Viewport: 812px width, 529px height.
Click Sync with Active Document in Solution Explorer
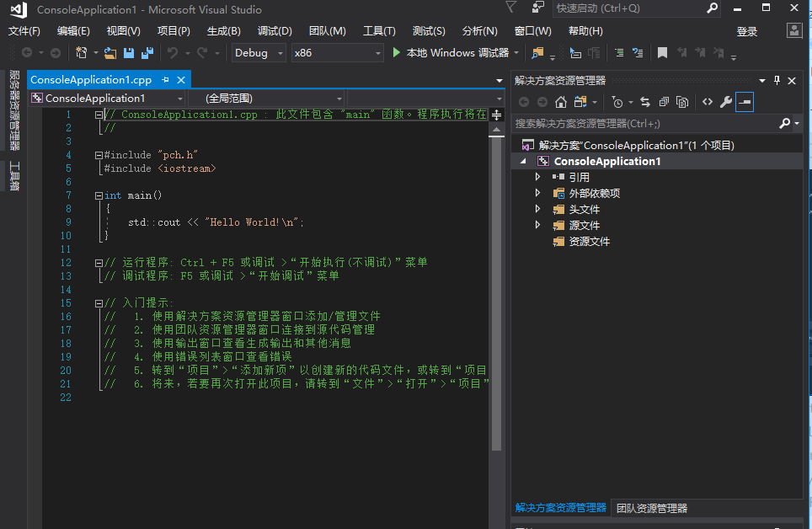(645, 102)
